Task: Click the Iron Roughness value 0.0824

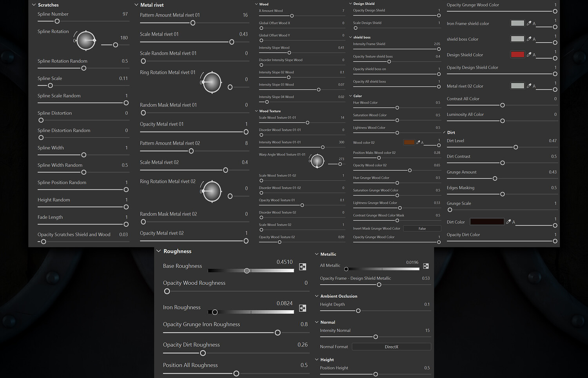Action: (285, 303)
